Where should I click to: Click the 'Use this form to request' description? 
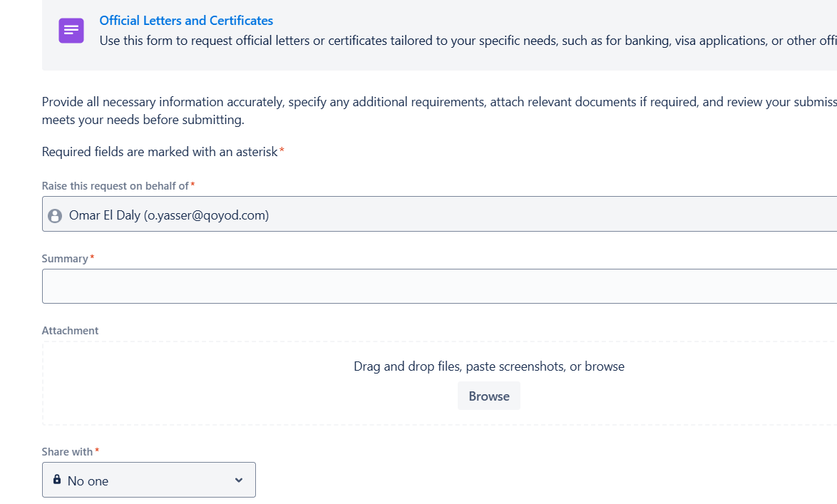(468, 41)
